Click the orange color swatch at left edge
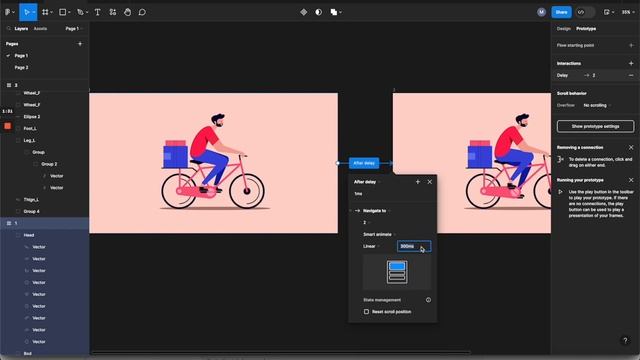This screenshot has height=360, width=640. coord(7,126)
